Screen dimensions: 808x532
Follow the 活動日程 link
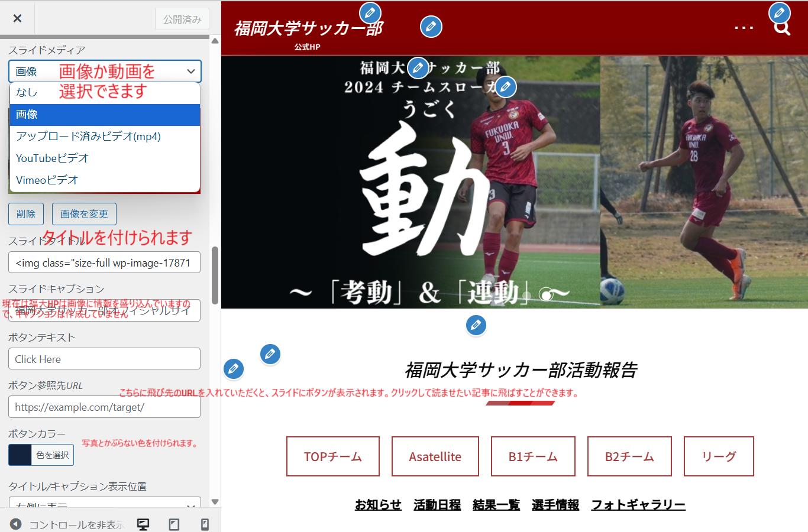tap(437, 505)
